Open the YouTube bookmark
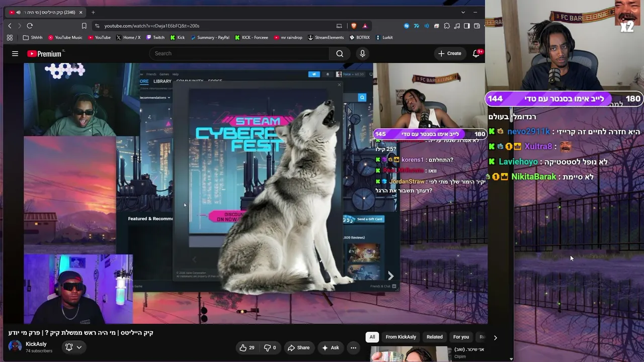This screenshot has width=644, height=362. (x=99, y=37)
